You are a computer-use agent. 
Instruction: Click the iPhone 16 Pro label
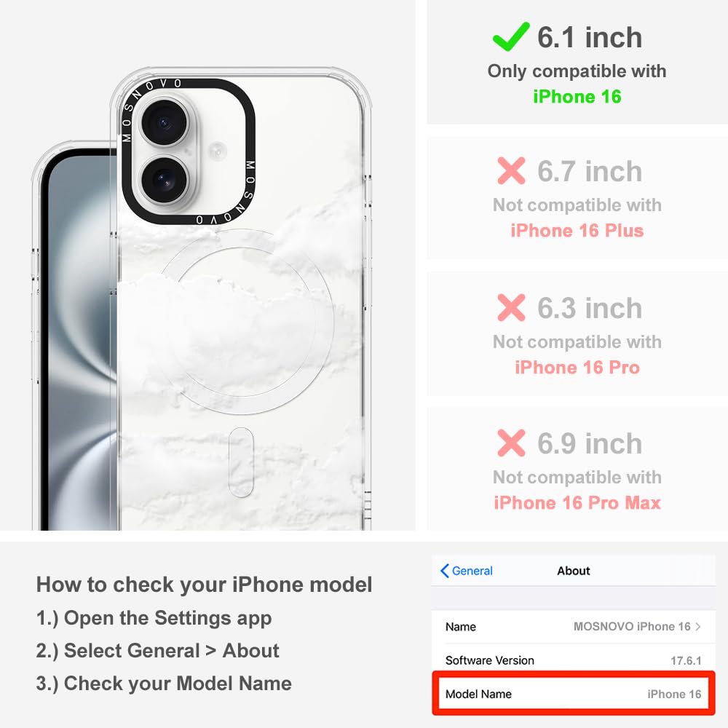click(577, 367)
